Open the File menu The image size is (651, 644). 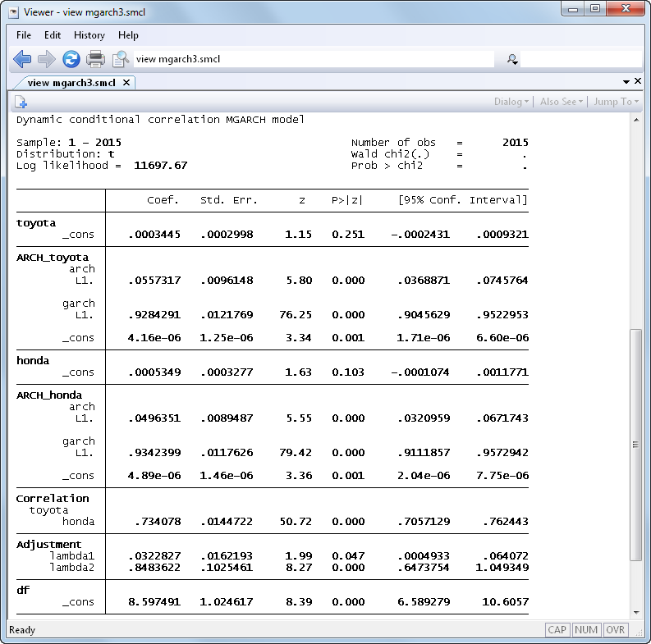[x=24, y=35]
